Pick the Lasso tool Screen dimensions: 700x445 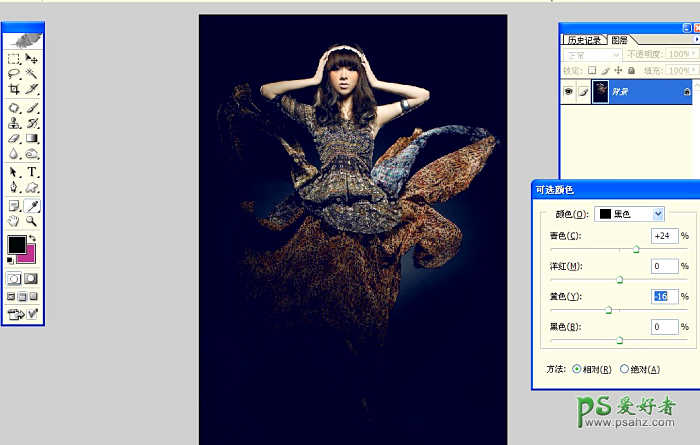pos(14,74)
